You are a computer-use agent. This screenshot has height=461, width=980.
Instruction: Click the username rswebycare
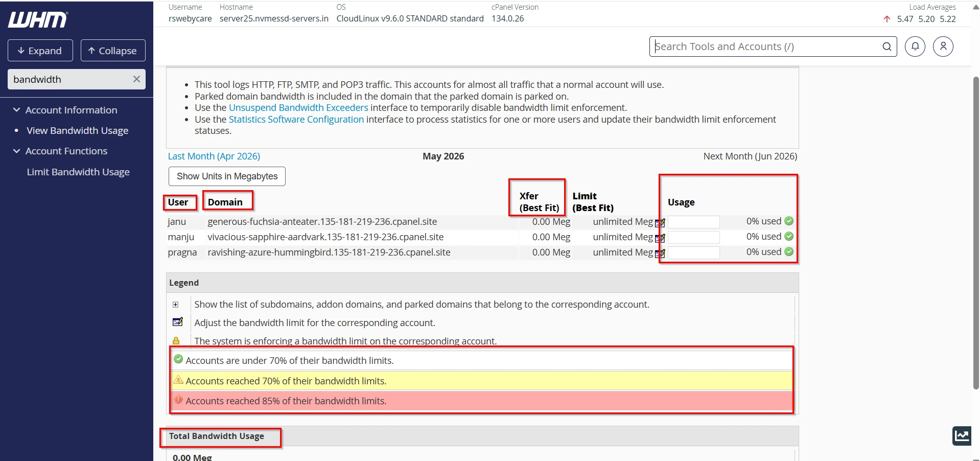[190, 18]
